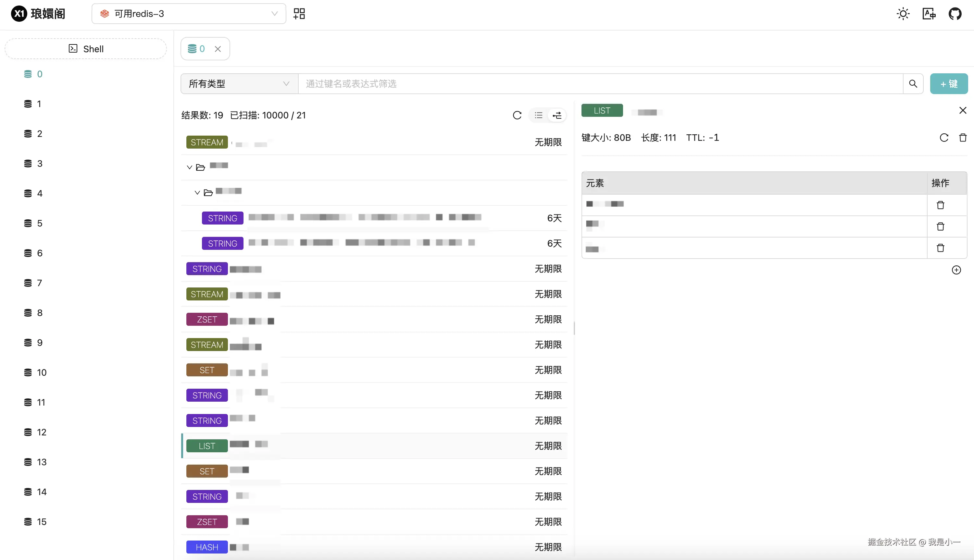Image resolution: width=974 pixels, height=560 pixels.
Task: Switch to tree view mode
Action: tap(557, 116)
